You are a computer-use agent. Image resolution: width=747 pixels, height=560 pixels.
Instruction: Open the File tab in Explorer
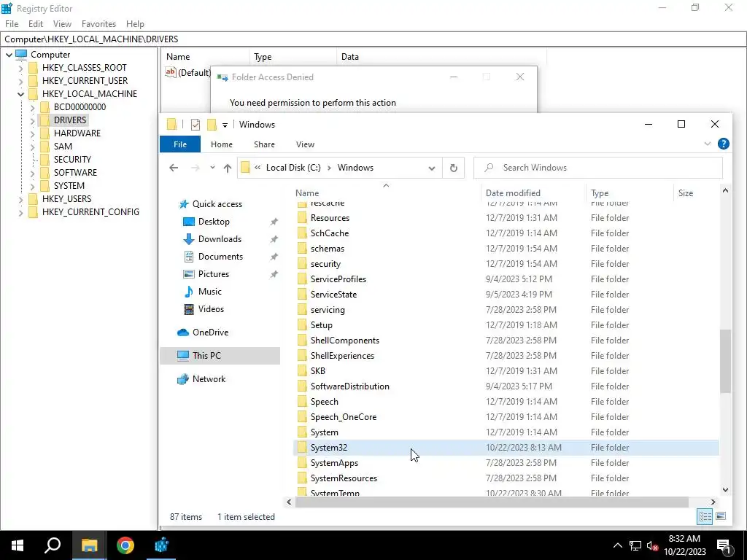tap(180, 144)
